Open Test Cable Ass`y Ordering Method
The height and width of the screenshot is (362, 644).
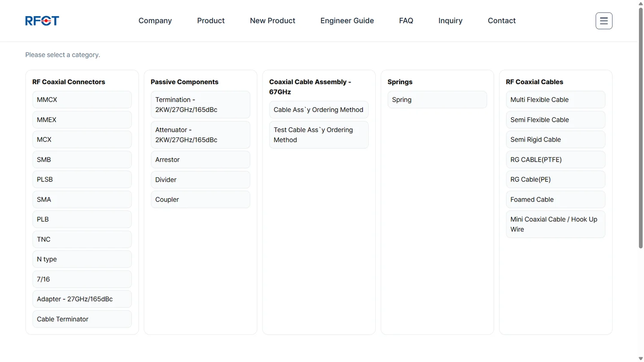[x=318, y=135]
